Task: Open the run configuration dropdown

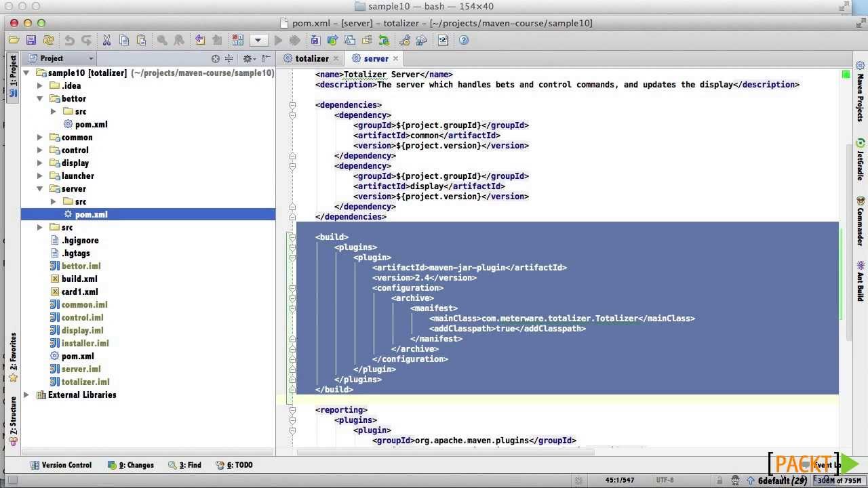Action: click(258, 41)
